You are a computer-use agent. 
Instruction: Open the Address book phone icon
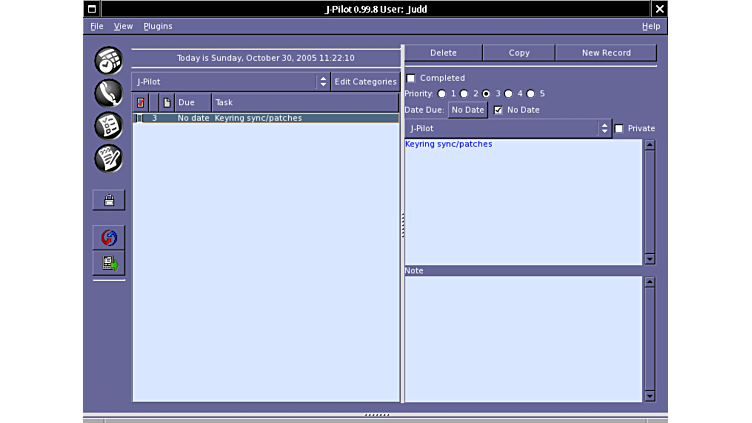[x=108, y=93]
